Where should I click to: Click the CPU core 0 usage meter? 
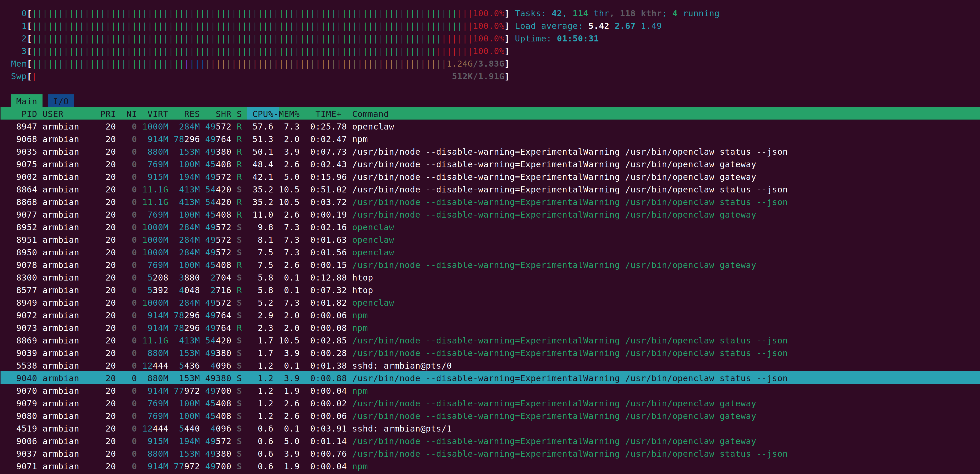point(266,13)
